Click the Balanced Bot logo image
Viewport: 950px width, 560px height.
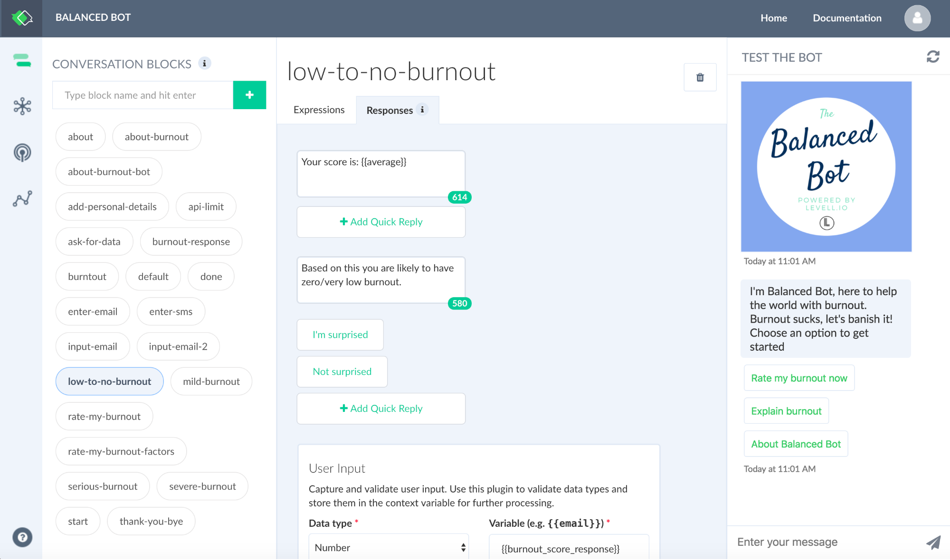826,167
